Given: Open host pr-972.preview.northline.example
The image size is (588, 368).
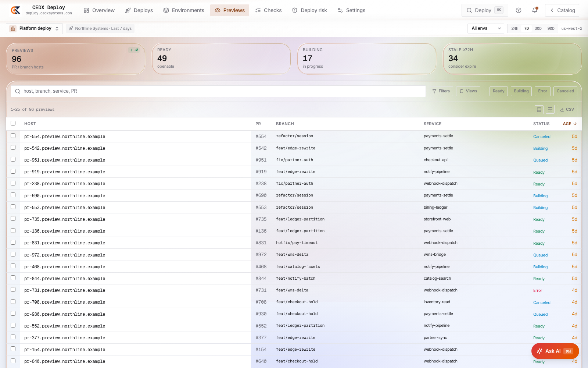Looking at the screenshot, I should (65, 255).
